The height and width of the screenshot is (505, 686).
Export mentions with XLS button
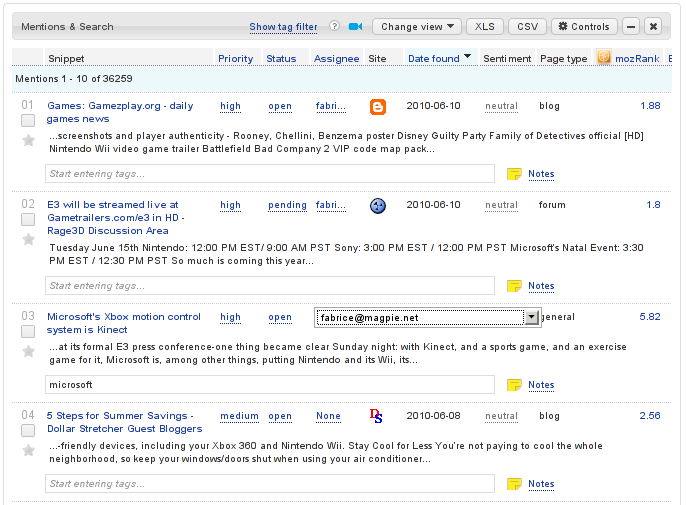(x=485, y=27)
